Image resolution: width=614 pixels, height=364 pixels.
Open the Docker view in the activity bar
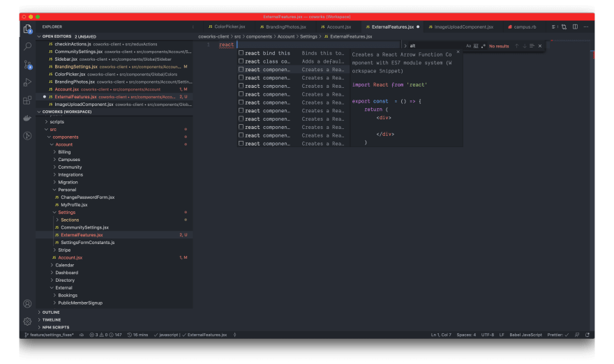click(x=27, y=119)
